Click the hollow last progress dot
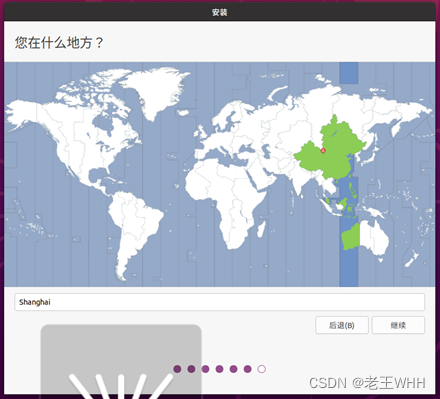The image size is (440, 399). pos(262,369)
